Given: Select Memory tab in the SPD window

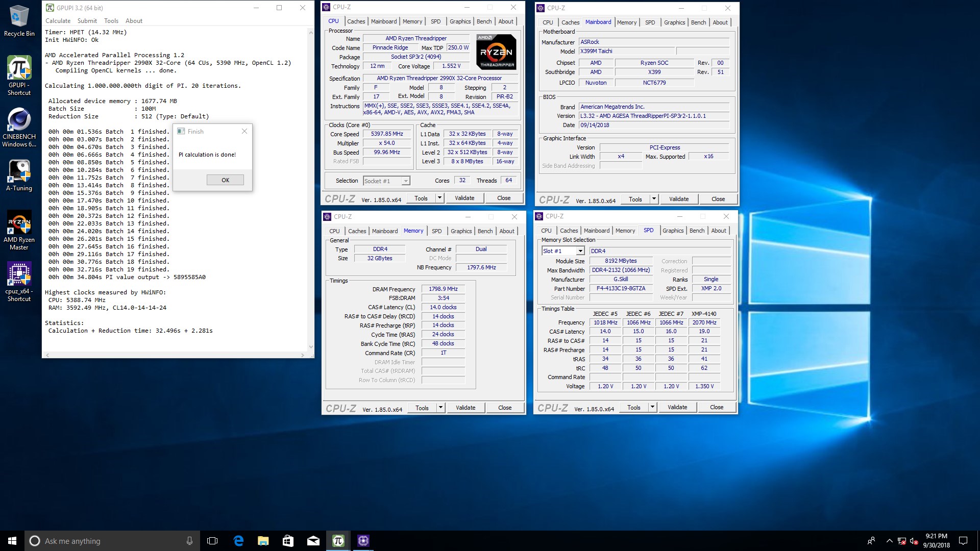Looking at the screenshot, I should pos(625,231).
